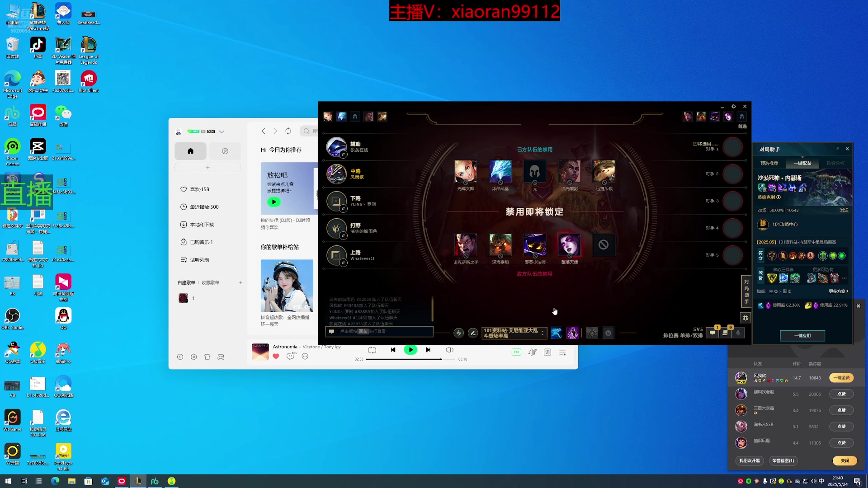Expand more optional items ellipsis
The height and width of the screenshot is (488, 868).
[x=844, y=278]
